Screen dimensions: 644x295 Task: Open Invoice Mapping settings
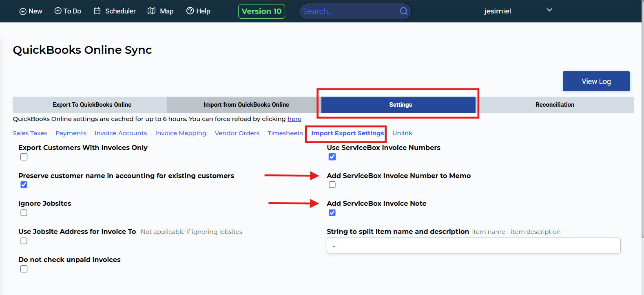181,133
